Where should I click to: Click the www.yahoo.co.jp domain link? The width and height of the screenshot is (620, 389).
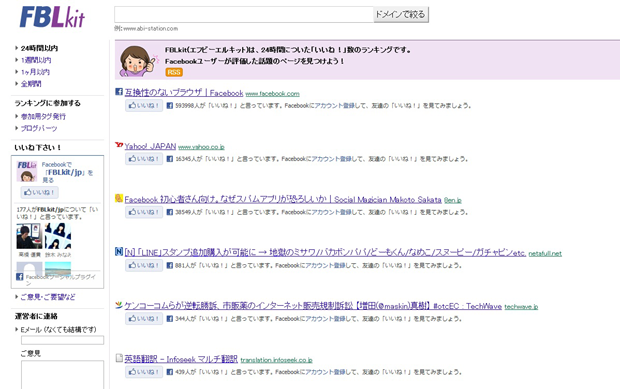pos(201,147)
